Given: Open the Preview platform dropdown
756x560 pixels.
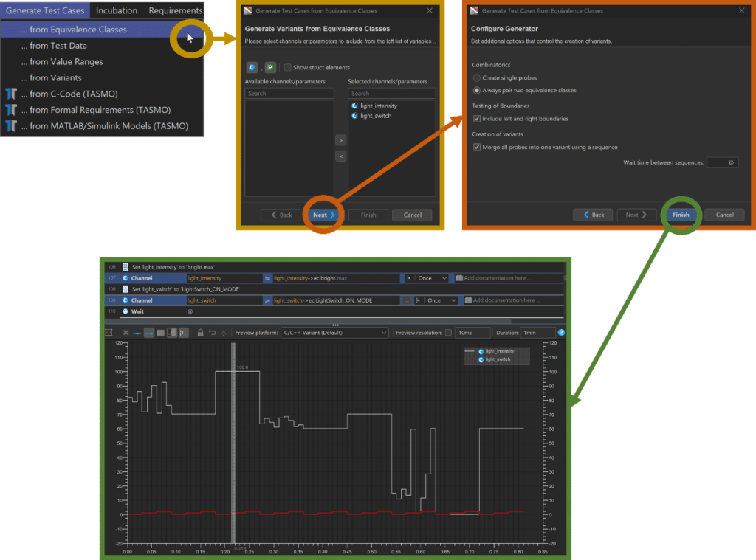Looking at the screenshot, I should point(334,333).
